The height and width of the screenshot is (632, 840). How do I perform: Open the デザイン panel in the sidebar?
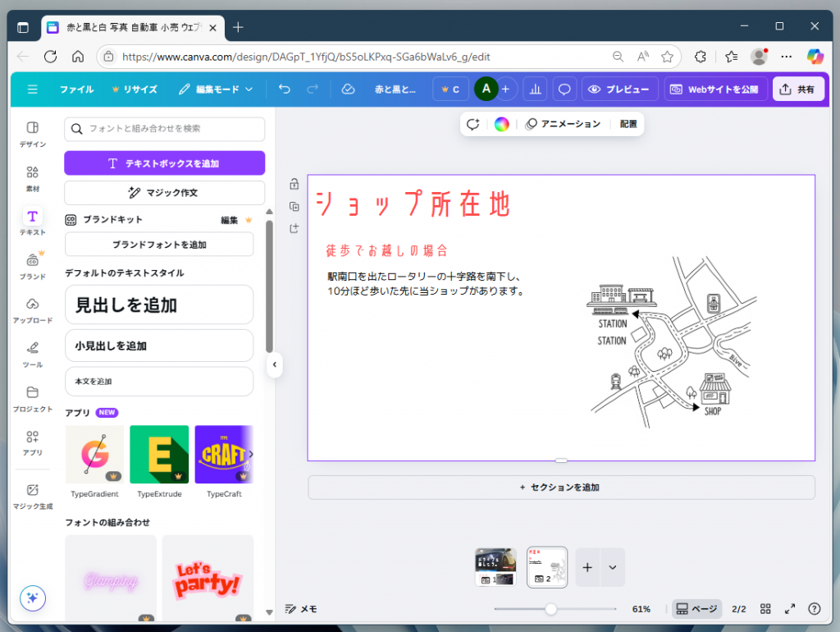[32, 134]
